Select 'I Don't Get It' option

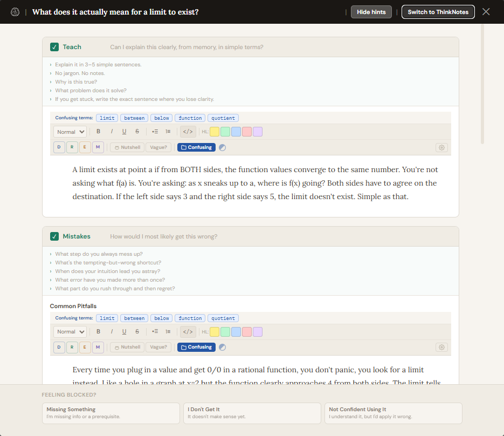252,413
